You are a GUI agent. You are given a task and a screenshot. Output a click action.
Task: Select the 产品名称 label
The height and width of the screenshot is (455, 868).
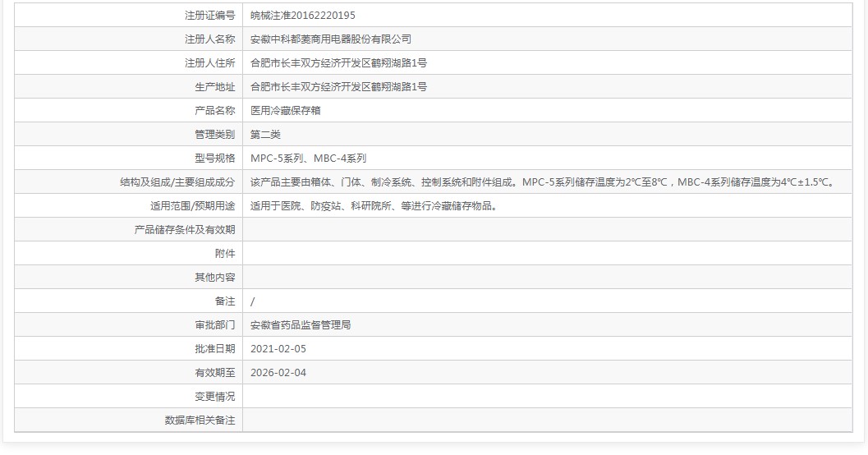[x=215, y=111]
